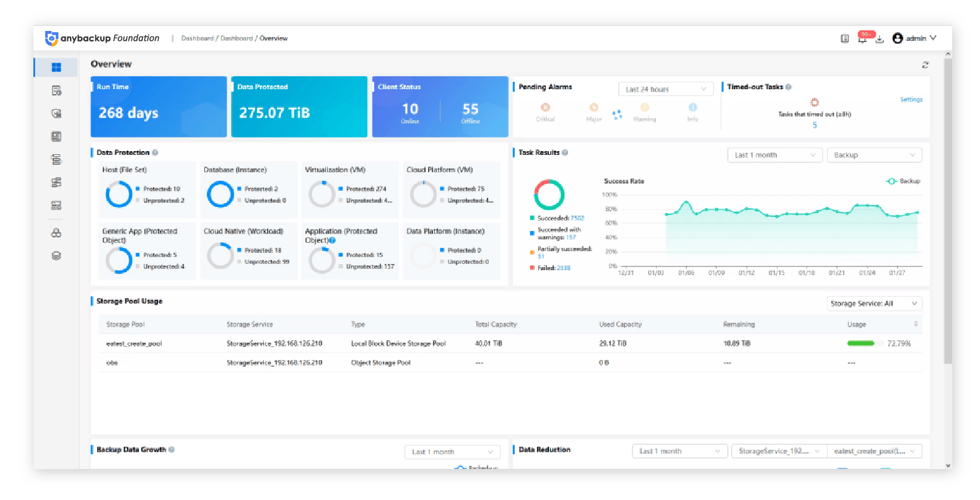Click the Storage Pool column header

(125, 324)
